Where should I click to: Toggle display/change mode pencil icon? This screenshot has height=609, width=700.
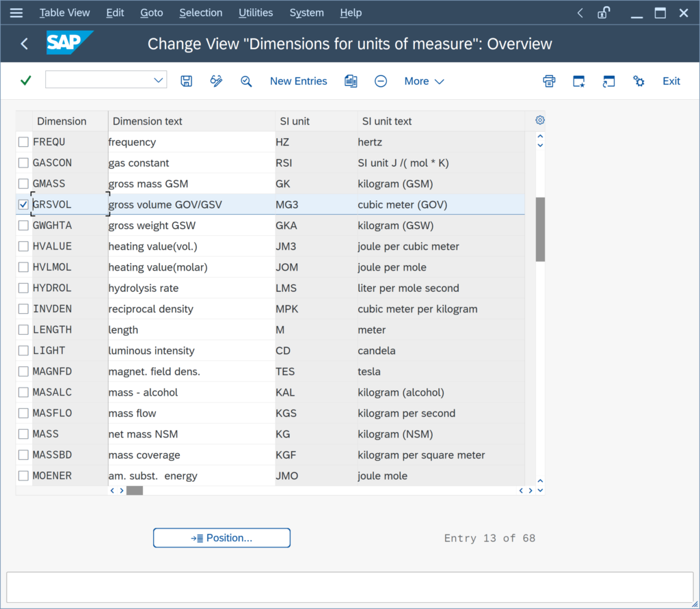click(x=216, y=81)
